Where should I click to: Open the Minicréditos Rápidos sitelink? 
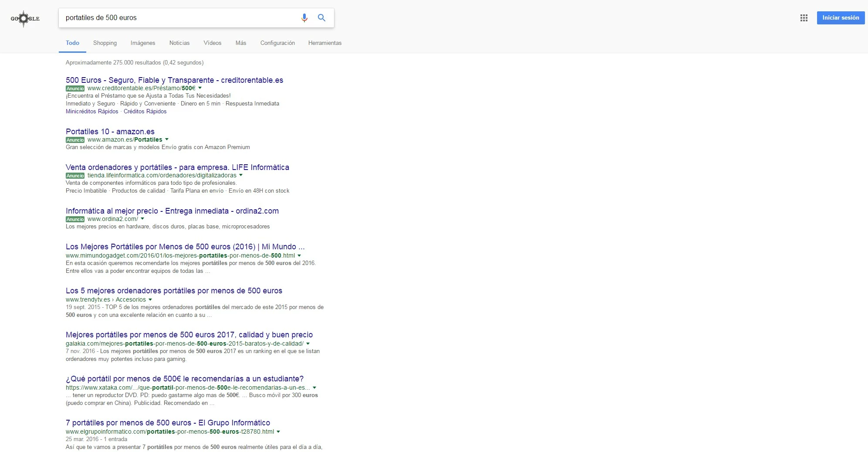92,111
